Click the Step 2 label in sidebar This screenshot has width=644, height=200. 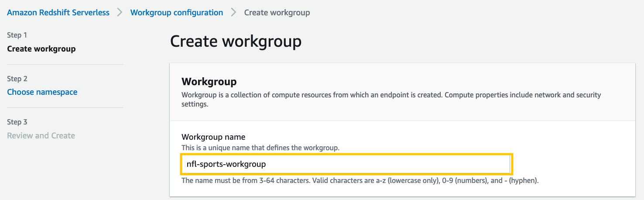coord(17,79)
